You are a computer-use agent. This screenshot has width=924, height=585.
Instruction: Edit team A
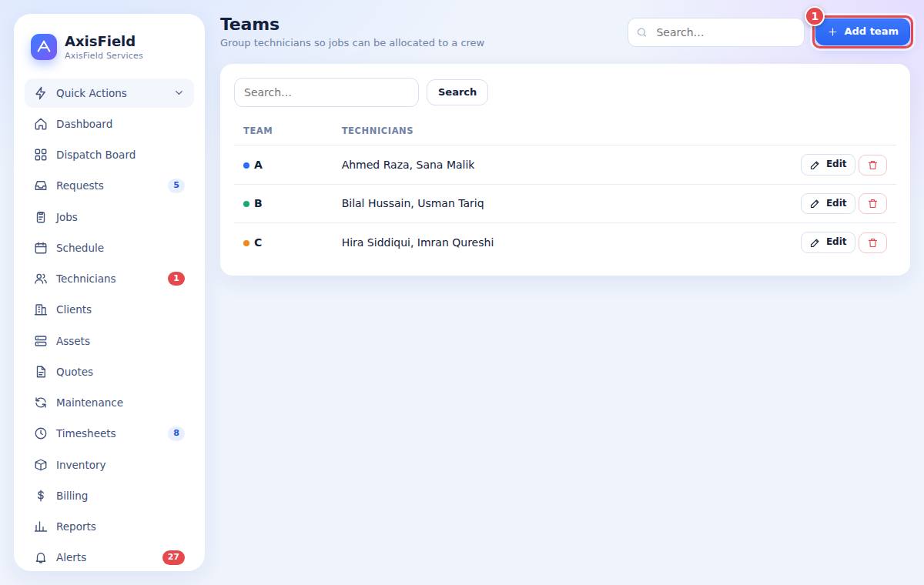(x=828, y=165)
